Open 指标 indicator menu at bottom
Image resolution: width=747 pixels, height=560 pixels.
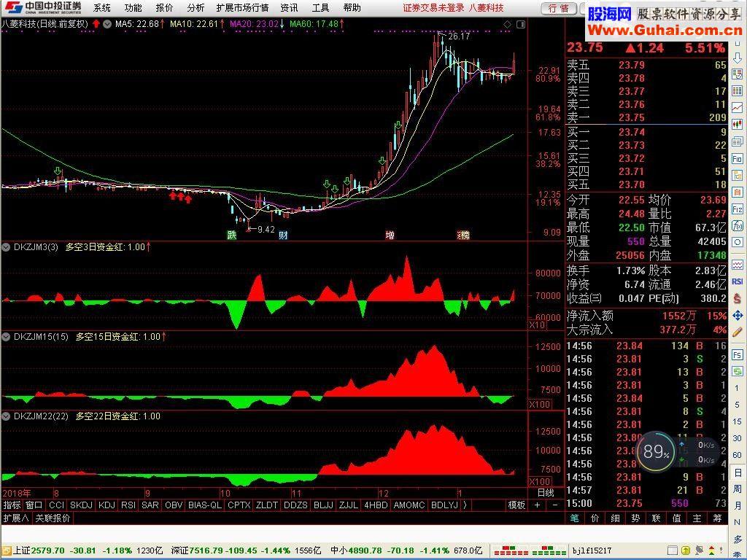point(12,505)
